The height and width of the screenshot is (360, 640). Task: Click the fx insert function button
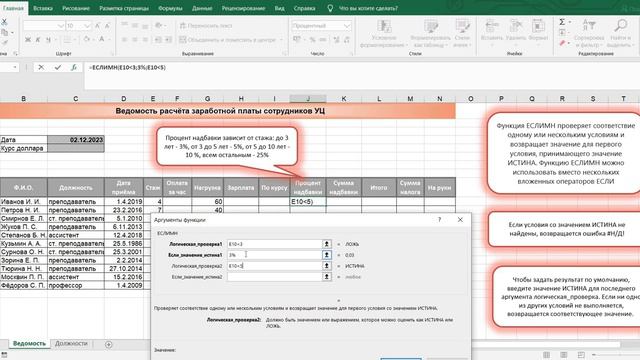pyautogui.click(x=74, y=67)
